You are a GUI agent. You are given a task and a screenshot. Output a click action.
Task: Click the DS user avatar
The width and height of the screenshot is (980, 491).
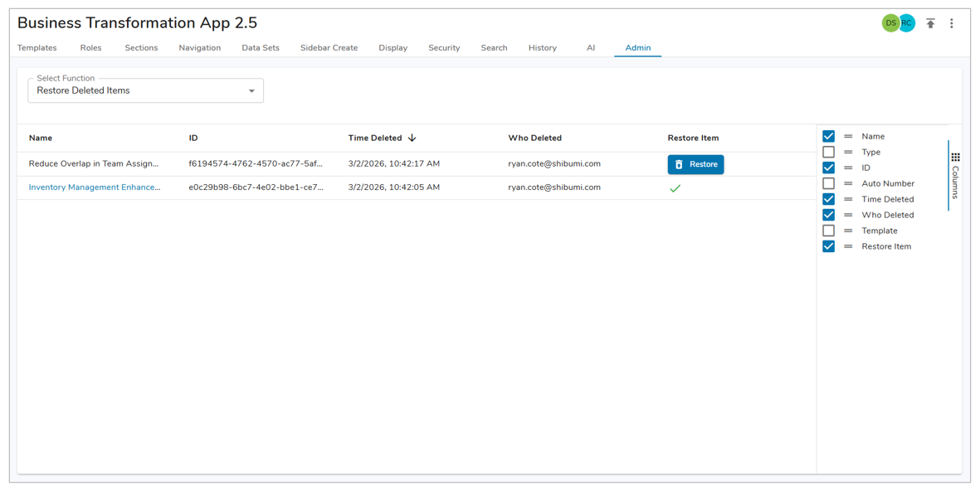click(x=890, y=23)
